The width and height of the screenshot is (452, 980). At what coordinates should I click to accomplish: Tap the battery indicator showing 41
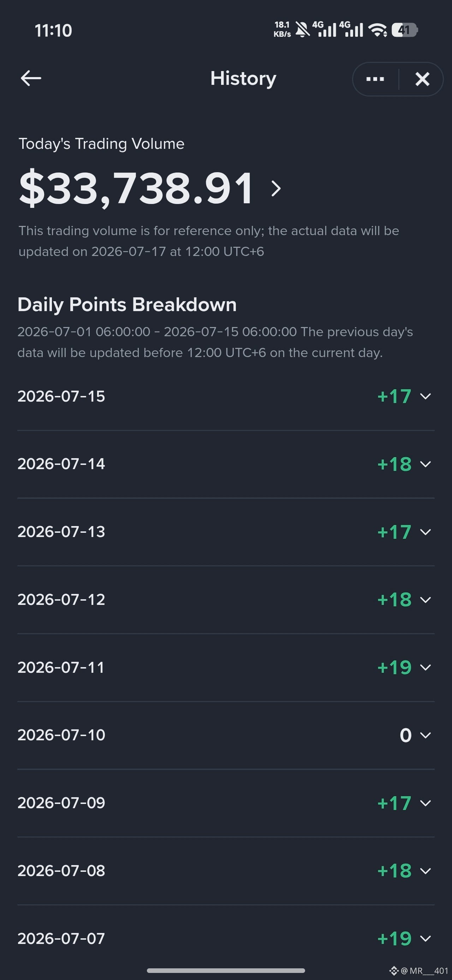click(404, 30)
